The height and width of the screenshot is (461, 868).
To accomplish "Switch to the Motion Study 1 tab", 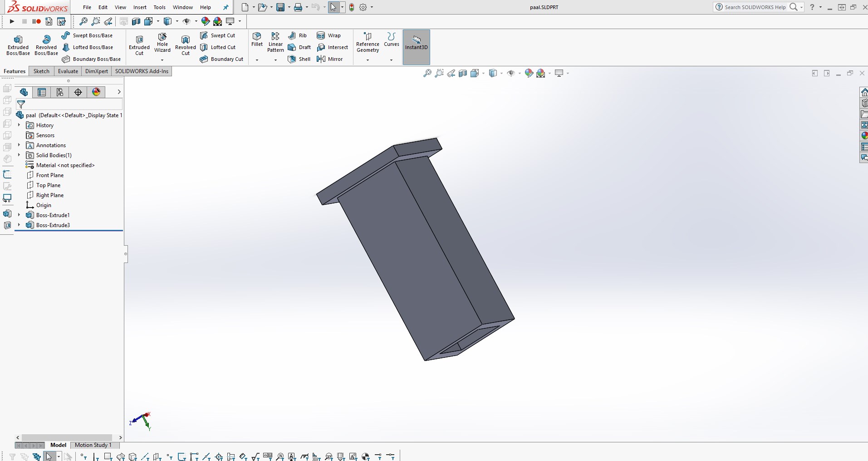I will click(93, 445).
